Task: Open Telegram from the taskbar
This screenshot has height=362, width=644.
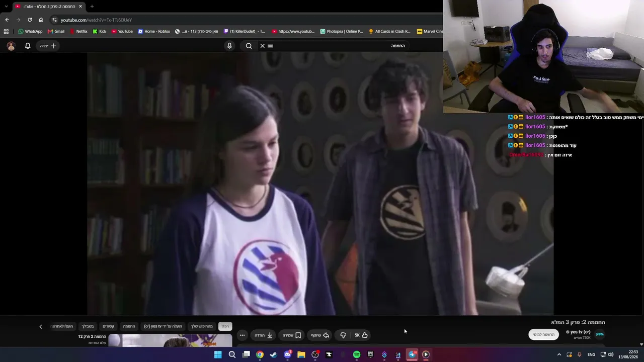Action: [412, 354]
